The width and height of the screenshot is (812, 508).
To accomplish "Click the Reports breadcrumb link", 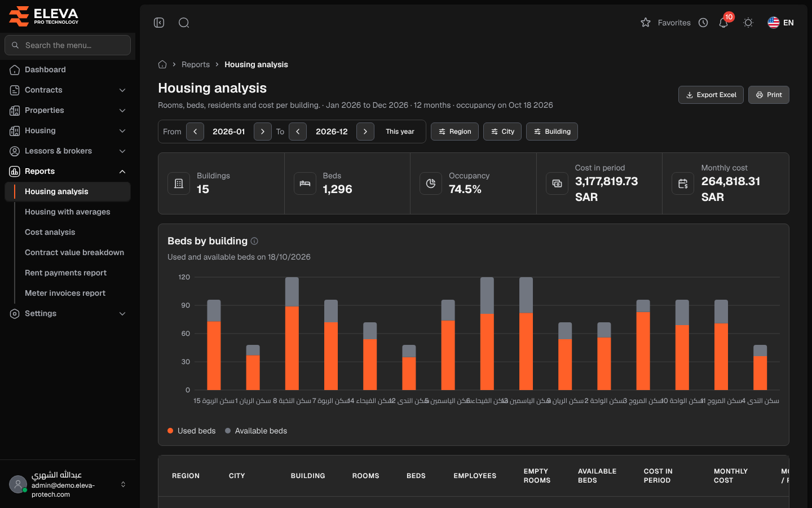I will (x=196, y=64).
